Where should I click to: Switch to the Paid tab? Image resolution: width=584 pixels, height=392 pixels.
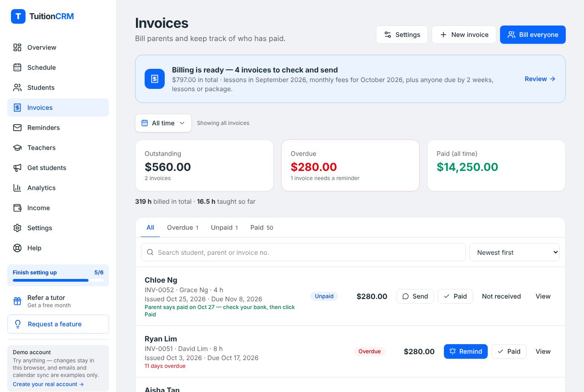pyautogui.click(x=262, y=227)
